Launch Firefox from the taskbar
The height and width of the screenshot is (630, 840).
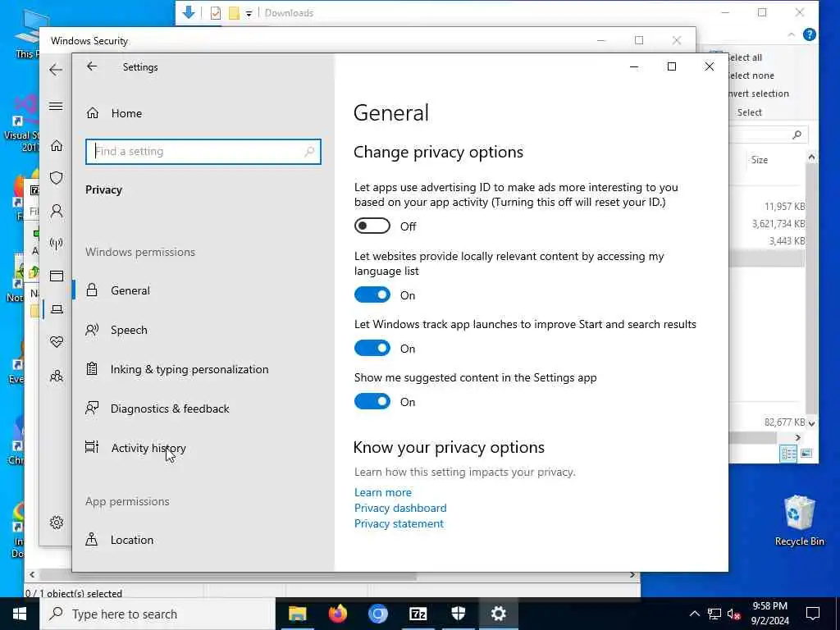coord(337,614)
